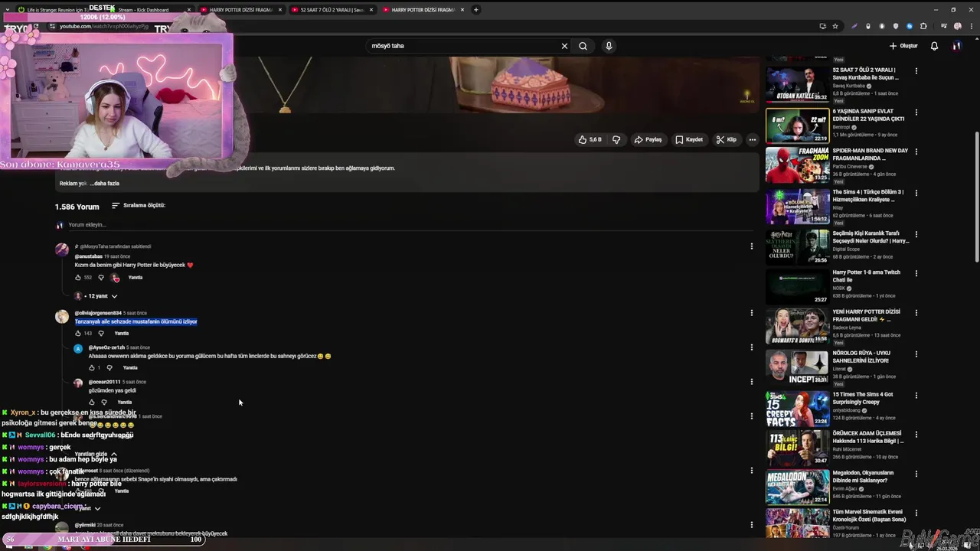Reply to @oliviajorgensen834 with Yanıtla
980x551 pixels.
point(122,334)
